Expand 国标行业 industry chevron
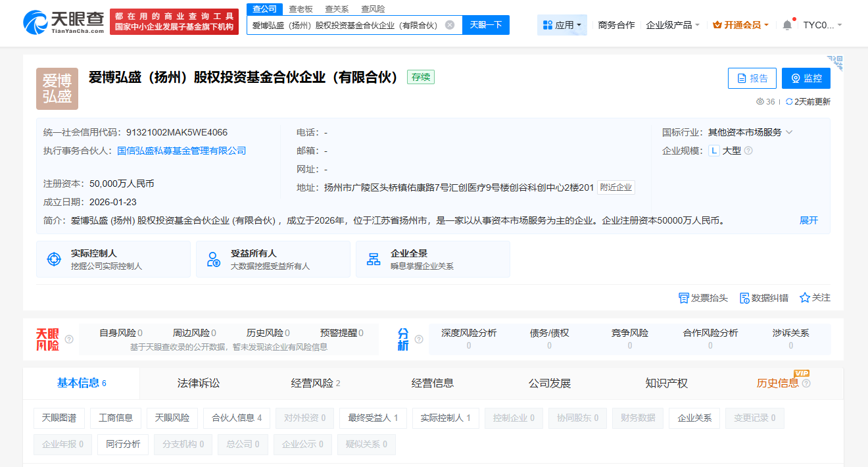The width and height of the screenshot is (868, 467). (x=789, y=132)
